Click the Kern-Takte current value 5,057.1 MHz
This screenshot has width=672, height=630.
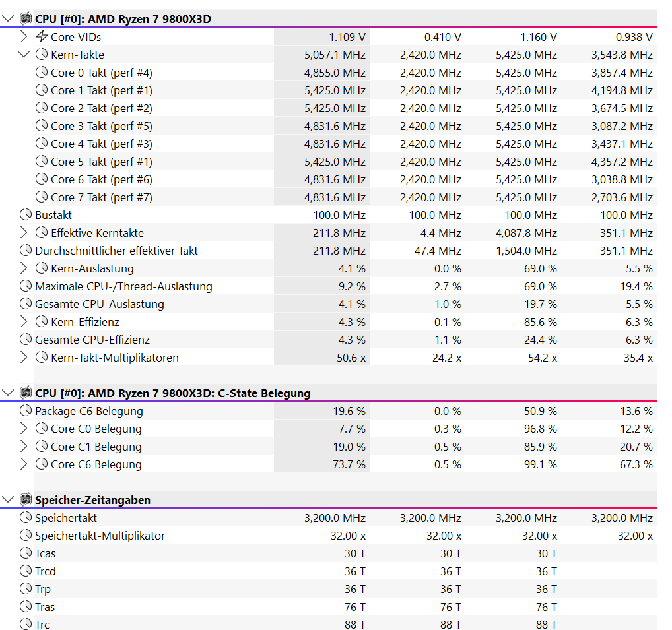335,55
